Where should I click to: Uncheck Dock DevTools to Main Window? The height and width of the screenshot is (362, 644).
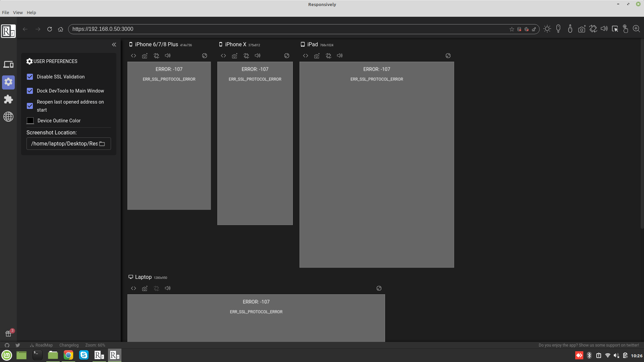point(30,91)
